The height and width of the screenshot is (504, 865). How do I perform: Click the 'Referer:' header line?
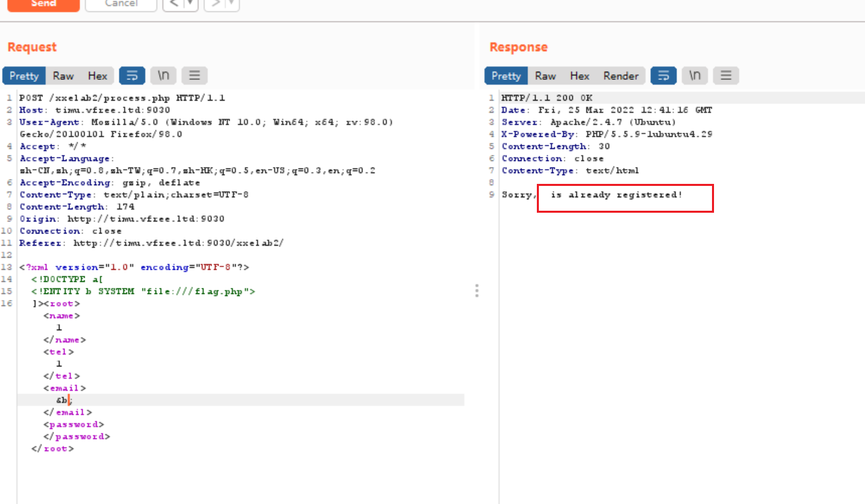coord(152,243)
